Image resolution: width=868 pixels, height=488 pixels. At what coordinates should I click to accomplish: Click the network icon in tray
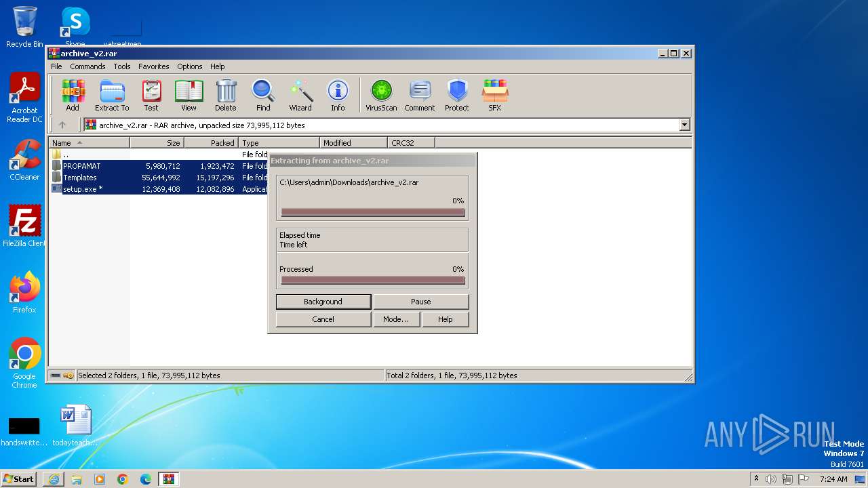[787, 479]
